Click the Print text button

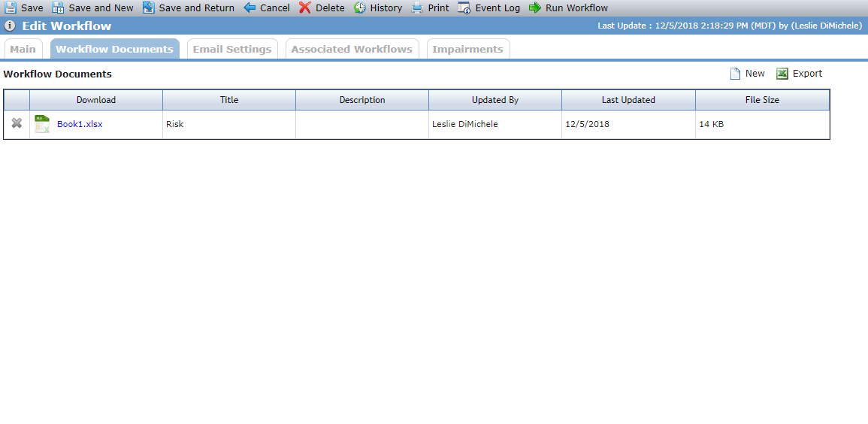439,8
